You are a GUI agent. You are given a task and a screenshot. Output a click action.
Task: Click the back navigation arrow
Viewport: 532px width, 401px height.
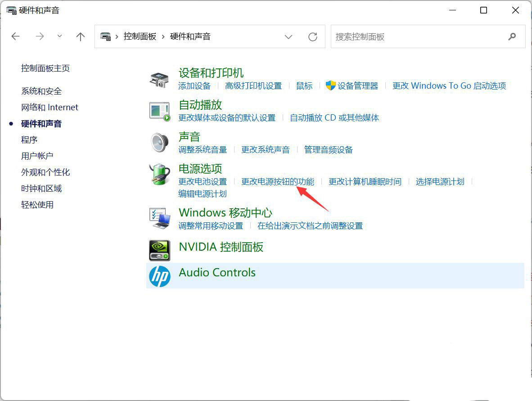[15, 36]
